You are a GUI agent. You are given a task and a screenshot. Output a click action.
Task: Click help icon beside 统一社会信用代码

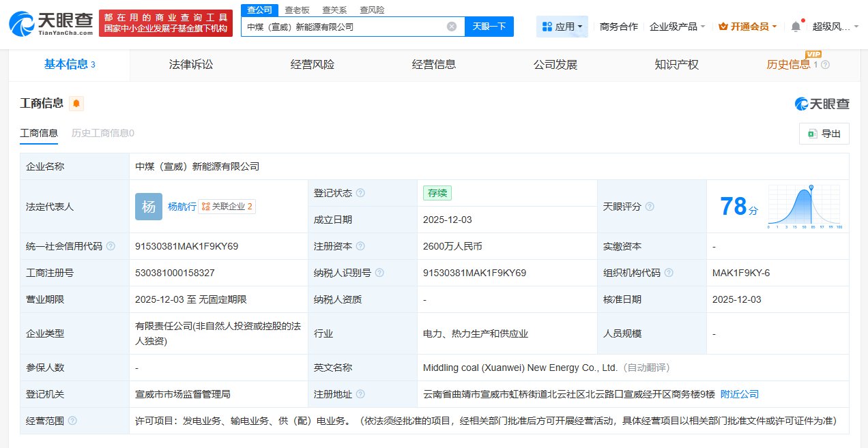coord(111,246)
